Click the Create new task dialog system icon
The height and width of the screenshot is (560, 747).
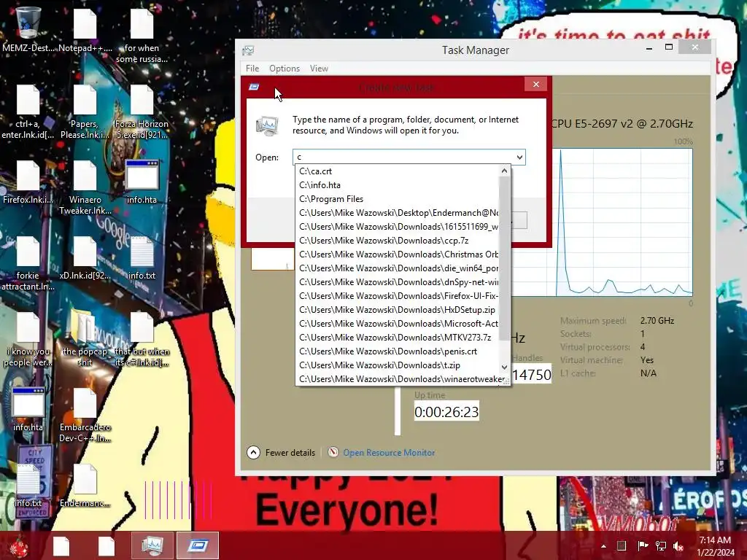coord(254,87)
